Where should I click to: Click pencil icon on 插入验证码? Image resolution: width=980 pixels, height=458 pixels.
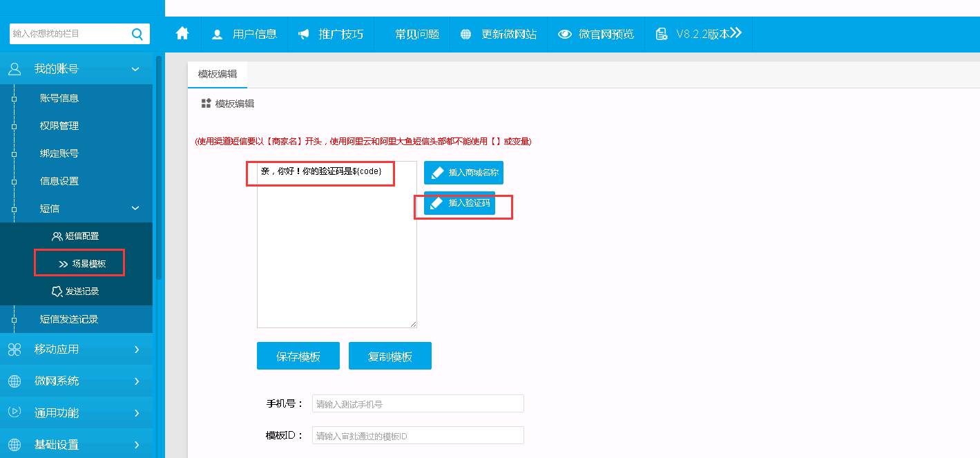436,203
